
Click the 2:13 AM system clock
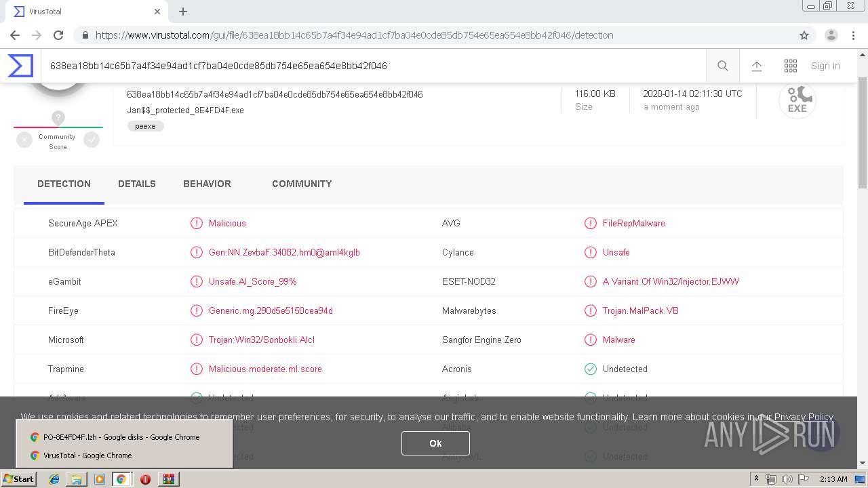(x=833, y=479)
